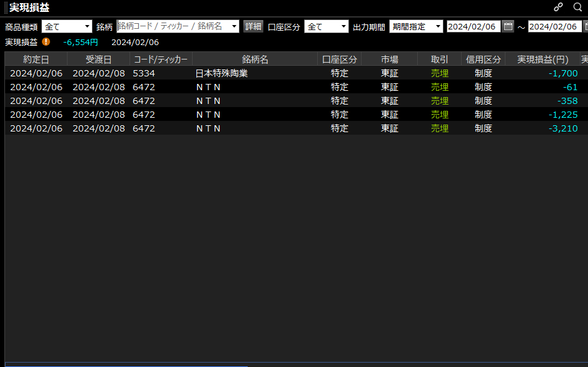Click 特定 in the -3,210 row
This screenshot has width=588, height=367.
[x=340, y=128]
